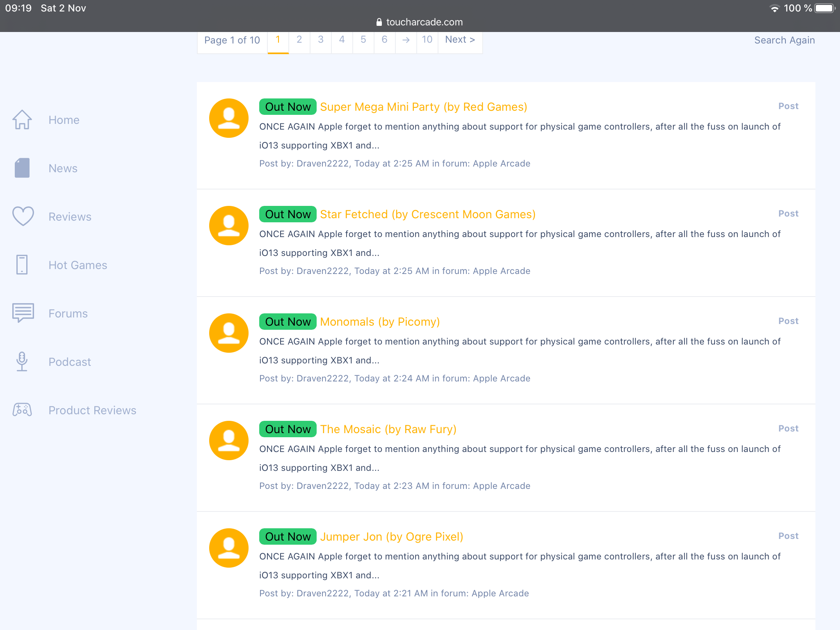
Task: Tap the Reviews heart icon
Action: point(23,216)
